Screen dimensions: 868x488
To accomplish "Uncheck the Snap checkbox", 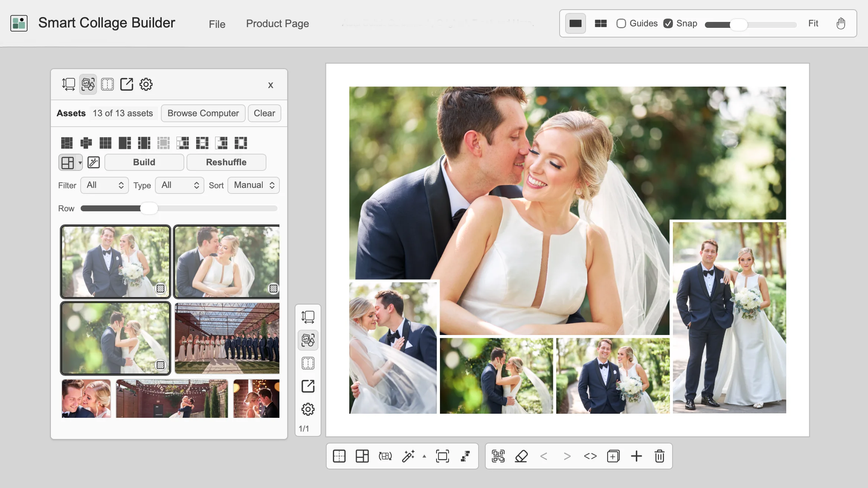I will pos(668,23).
